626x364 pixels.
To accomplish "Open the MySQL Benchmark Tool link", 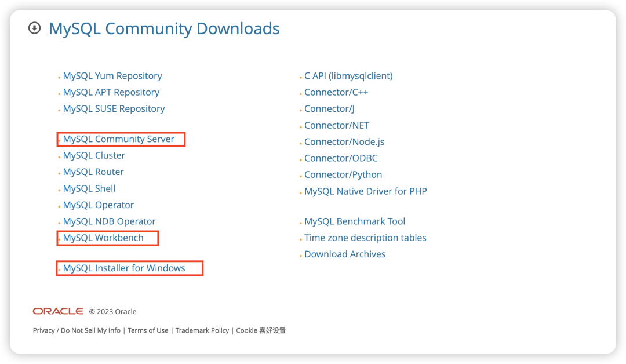I will tap(355, 221).
